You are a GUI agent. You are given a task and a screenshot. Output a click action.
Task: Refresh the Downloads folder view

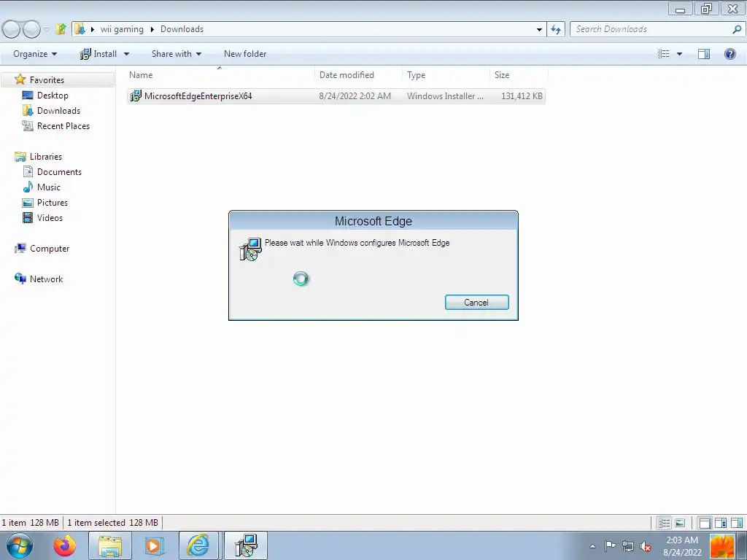(555, 29)
